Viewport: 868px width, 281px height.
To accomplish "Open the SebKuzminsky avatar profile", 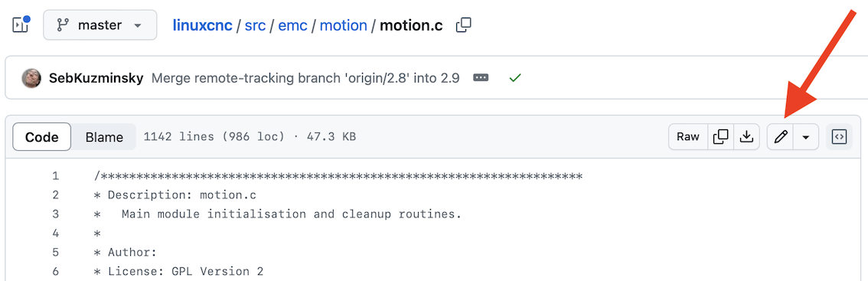I will coord(31,78).
